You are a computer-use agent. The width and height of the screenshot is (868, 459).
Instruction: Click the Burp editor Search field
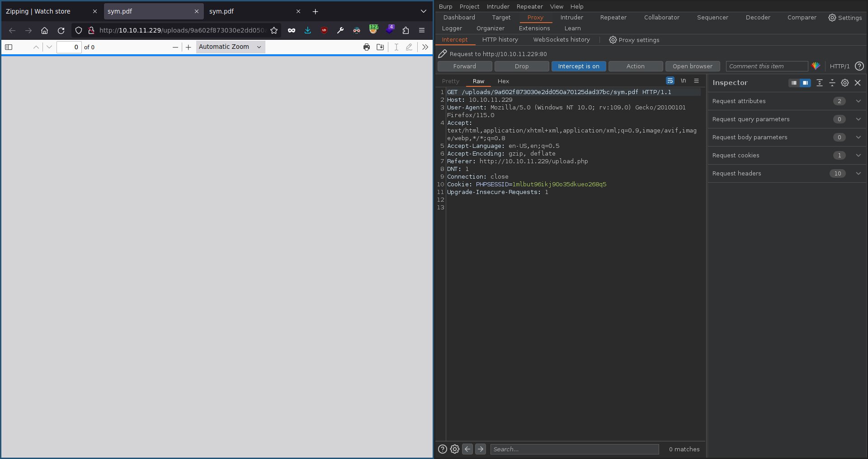(x=575, y=449)
